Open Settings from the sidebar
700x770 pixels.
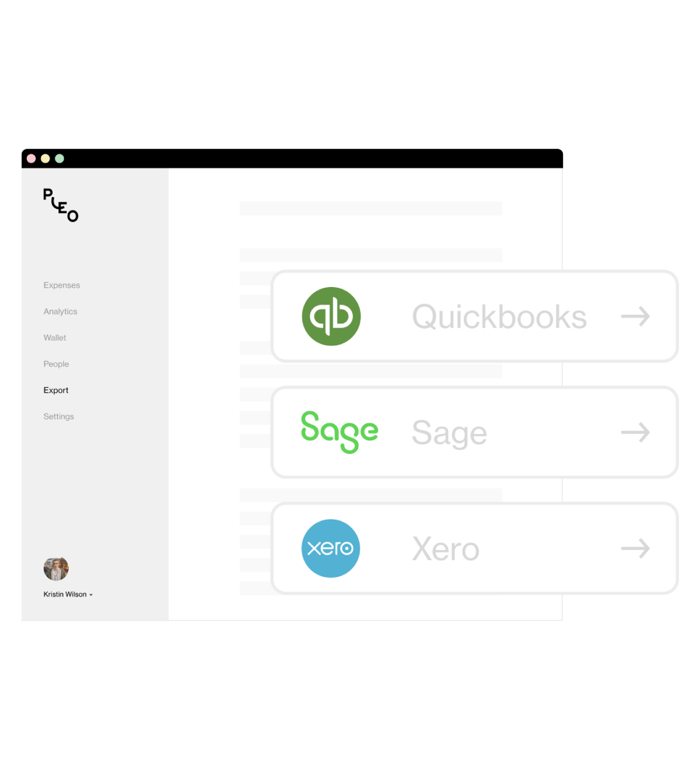[x=58, y=416]
